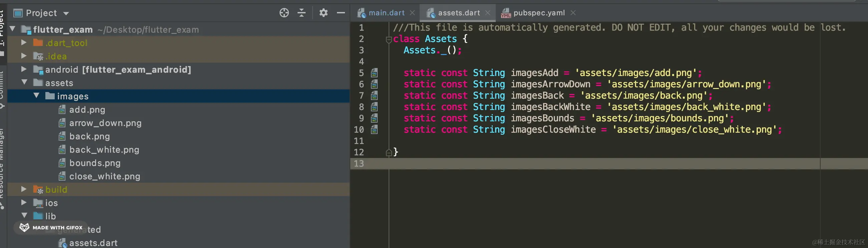Click gutter image icon on line 9
The width and height of the screenshot is (868, 248).
pos(374,118)
